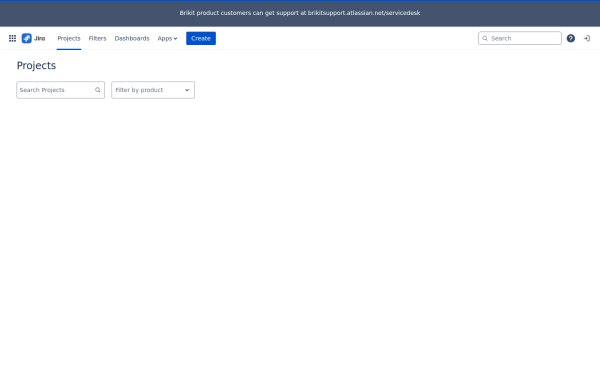The height and width of the screenshot is (375, 600).
Task: Click the log in arrow icon
Action: pyautogui.click(x=587, y=38)
